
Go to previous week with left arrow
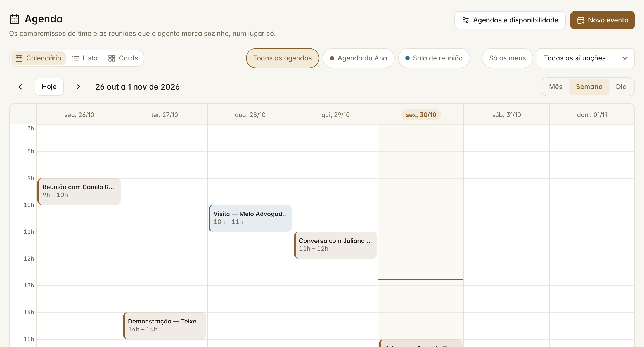20,87
